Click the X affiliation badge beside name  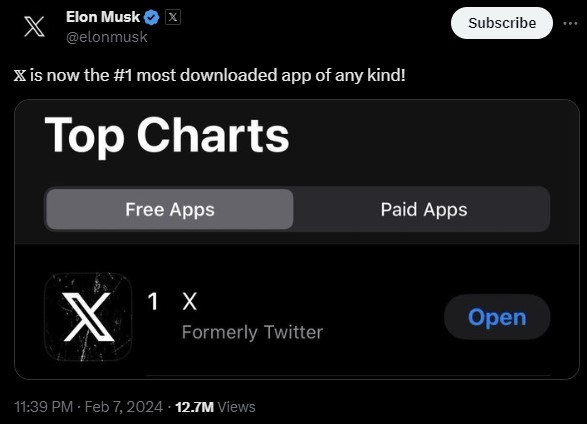pyautogui.click(x=173, y=17)
